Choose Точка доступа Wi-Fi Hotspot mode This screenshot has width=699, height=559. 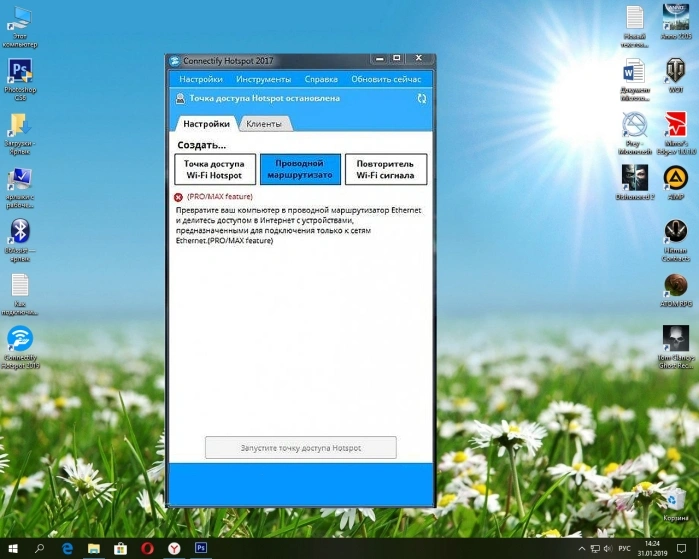tap(215, 169)
